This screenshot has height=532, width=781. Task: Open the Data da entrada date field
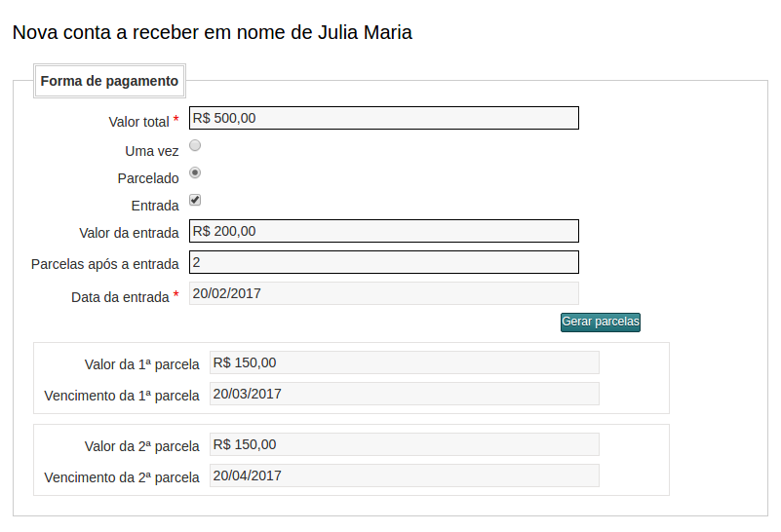click(383, 293)
